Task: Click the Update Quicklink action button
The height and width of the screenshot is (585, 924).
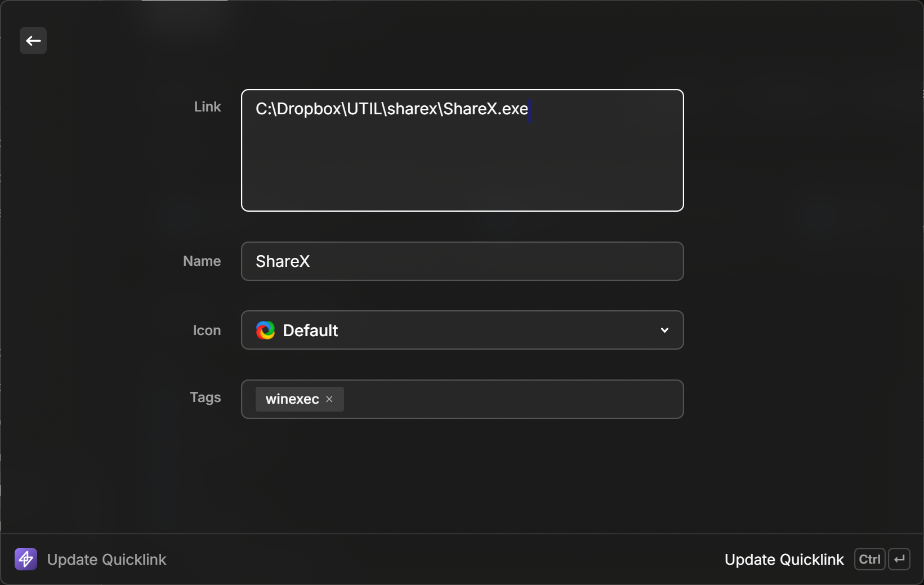Action: [784, 560]
